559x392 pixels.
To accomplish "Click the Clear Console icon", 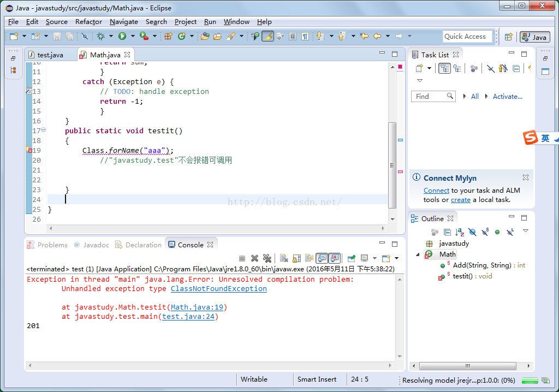I will (284, 258).
